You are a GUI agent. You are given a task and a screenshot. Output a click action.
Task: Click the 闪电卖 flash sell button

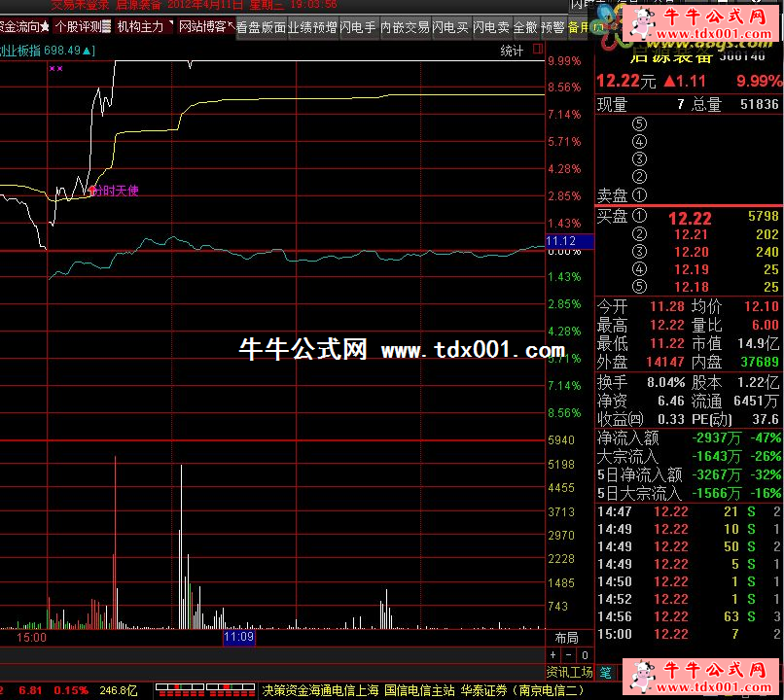490,27
